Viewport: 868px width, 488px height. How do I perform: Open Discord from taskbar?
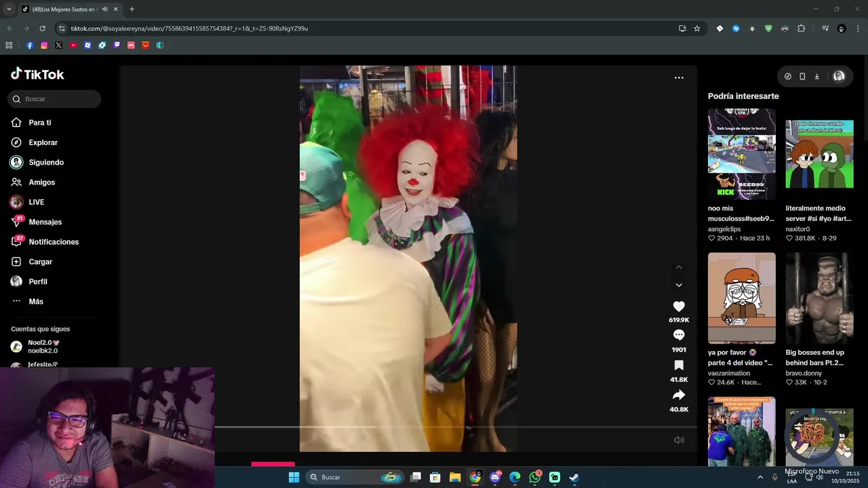495,477
